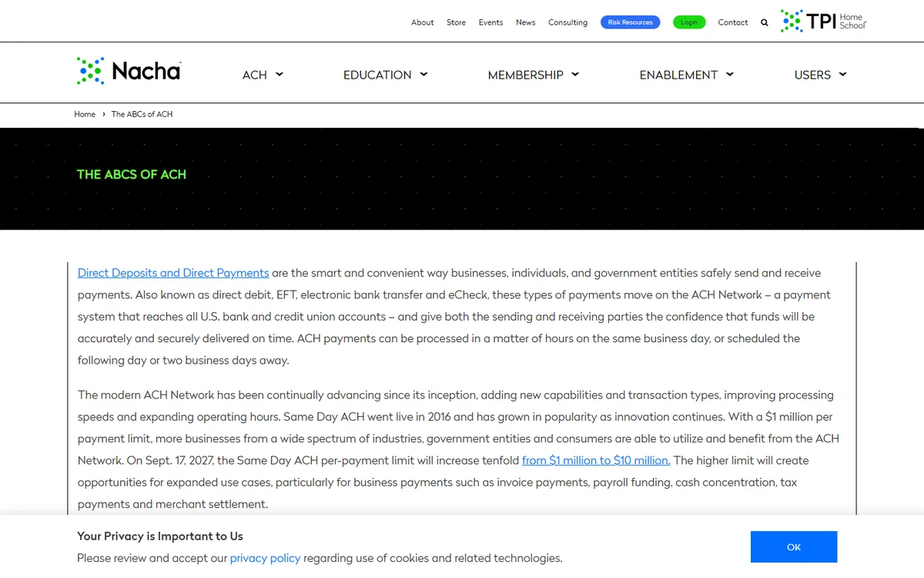Expand the Users menu chevron
Image resolution: width=924 pixels, height=578 pixels.
(842, 75)
